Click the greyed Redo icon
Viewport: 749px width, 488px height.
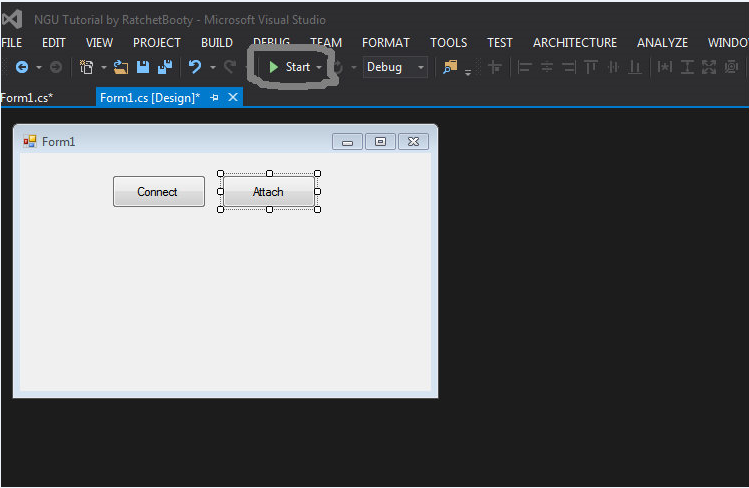coord(230,67)
